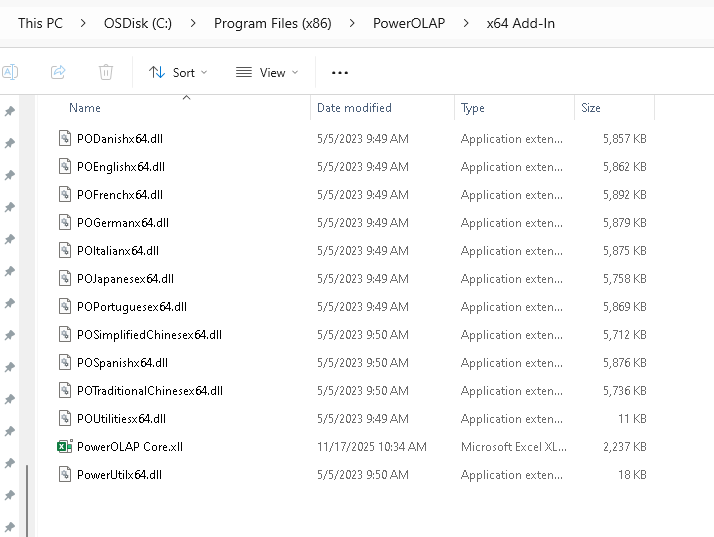Select POGermanx64.dll file icon

coord(65,222)
